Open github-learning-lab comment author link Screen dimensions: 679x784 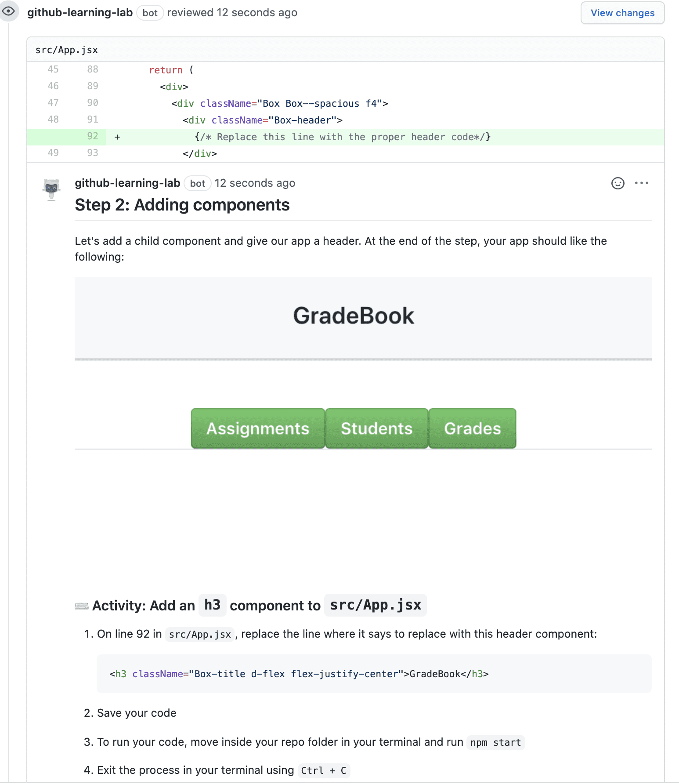pos(127,183)
